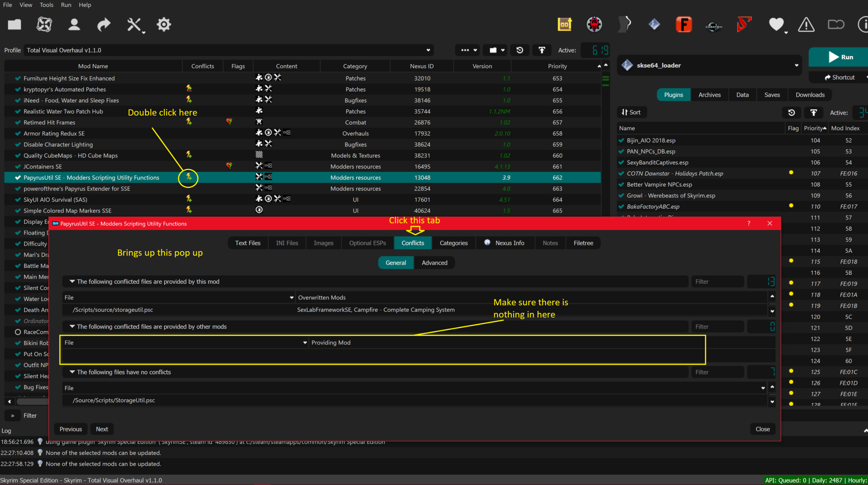Collapse the files provided by this mod section
This screenshot has height=485, width=868.
click(x=72, y=282)
